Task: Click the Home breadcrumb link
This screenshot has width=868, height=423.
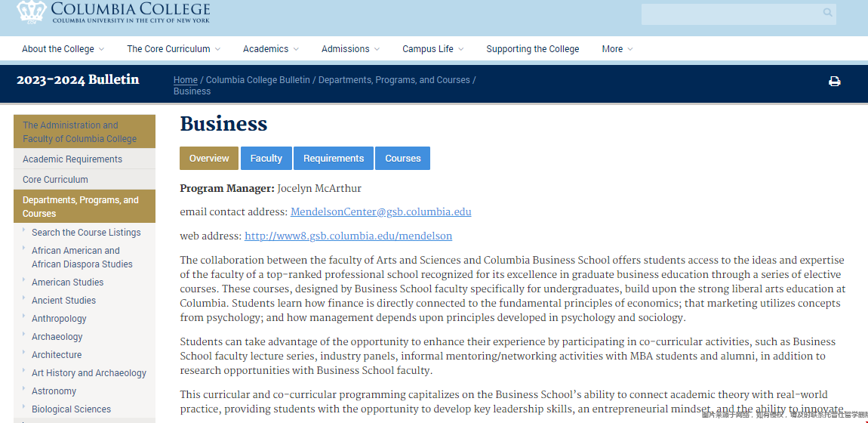Action: [x=186, y=80]
